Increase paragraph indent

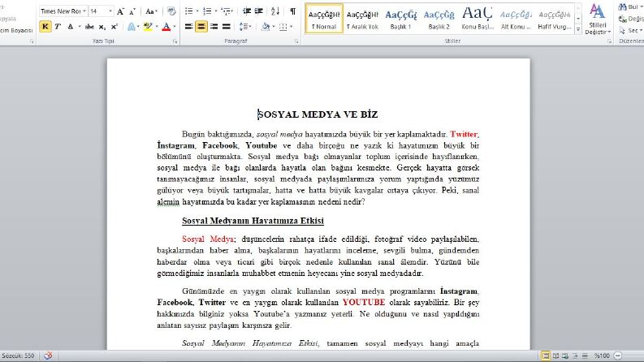pyautogui.click(x=259, y=11)
